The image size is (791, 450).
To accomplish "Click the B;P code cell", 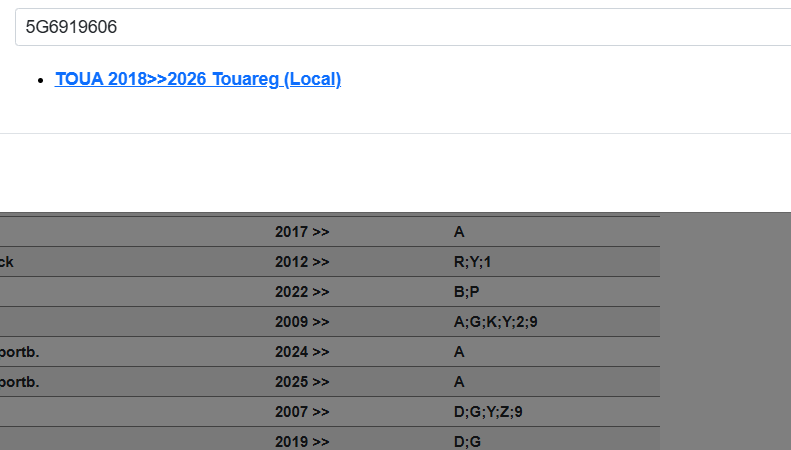I will 466,292.
